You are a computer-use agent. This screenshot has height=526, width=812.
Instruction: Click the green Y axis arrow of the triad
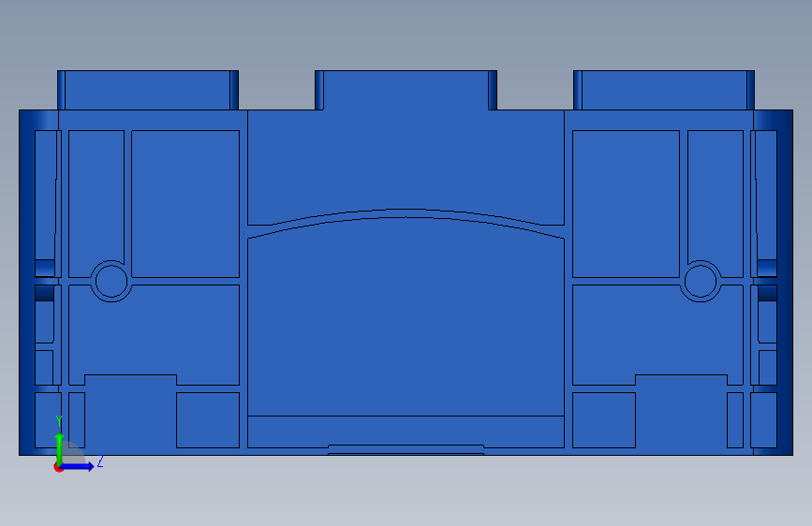point(60,447)
